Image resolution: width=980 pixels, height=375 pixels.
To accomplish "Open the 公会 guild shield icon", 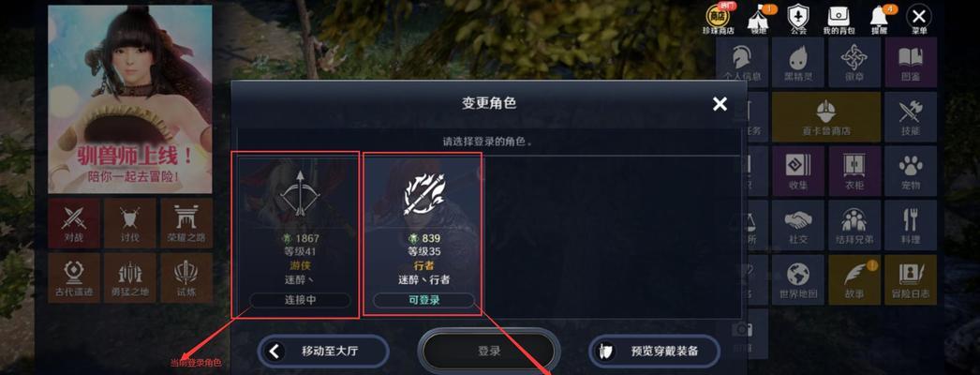I will coord(798,20).
